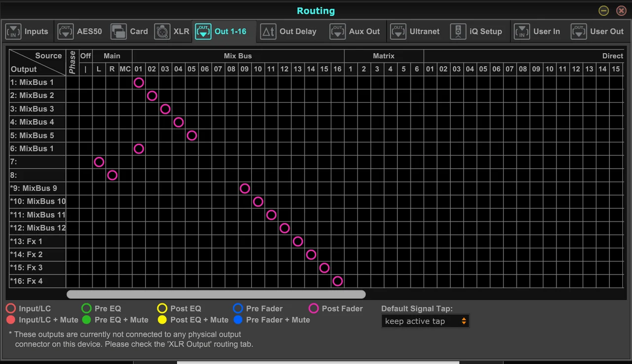
Task: Open the Out Delay icon tab
Action: point(268,32)
